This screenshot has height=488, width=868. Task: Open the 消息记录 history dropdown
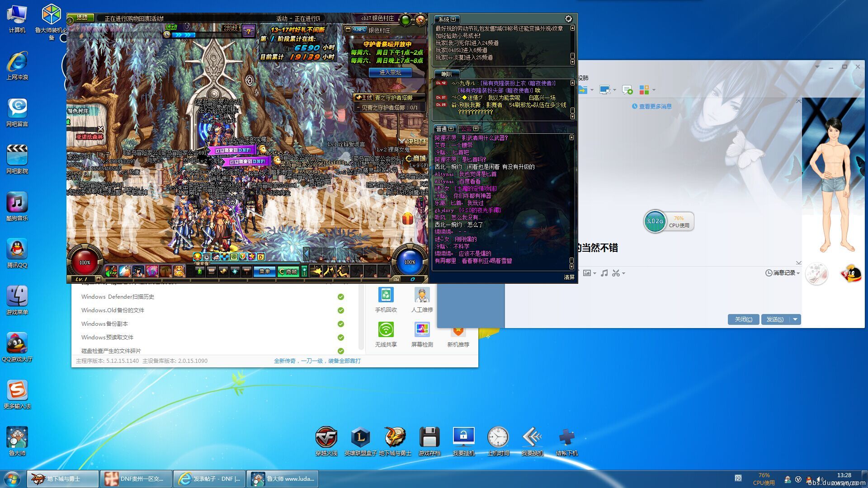[783, 273]
